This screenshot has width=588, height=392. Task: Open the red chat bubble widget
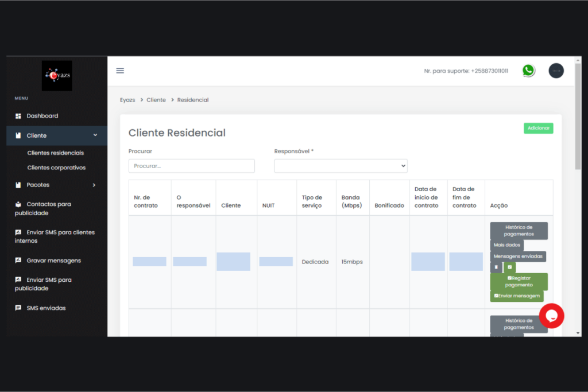point(551,316)
